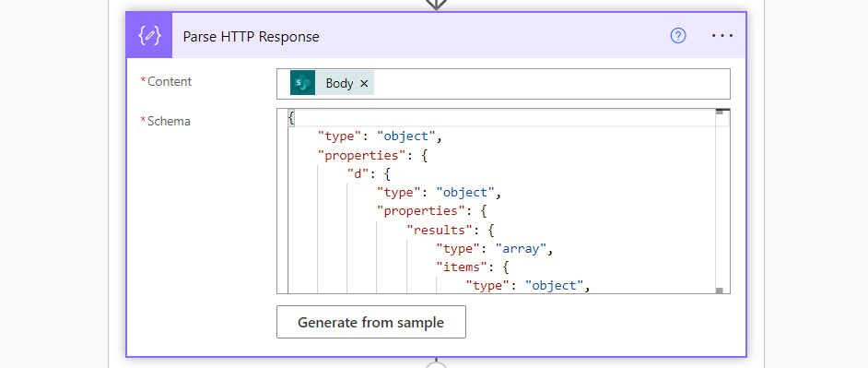Click the Schema field label

(166, 121)
